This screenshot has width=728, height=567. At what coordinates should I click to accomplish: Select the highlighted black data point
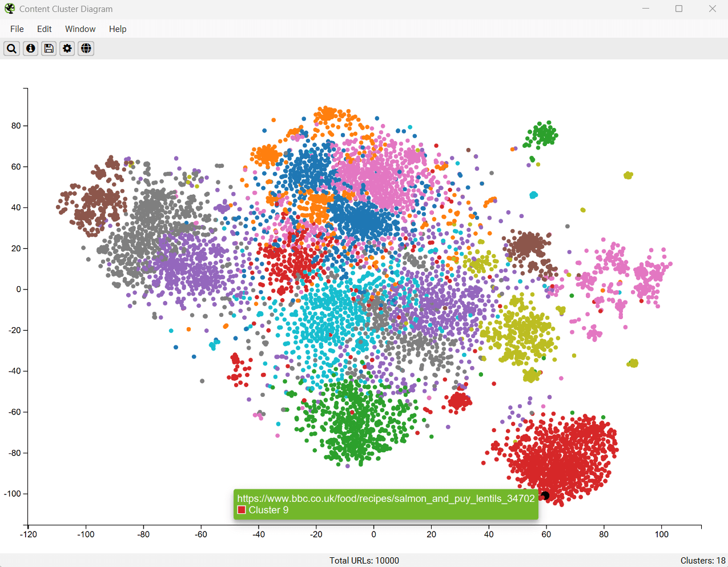[x=545, y=496]
